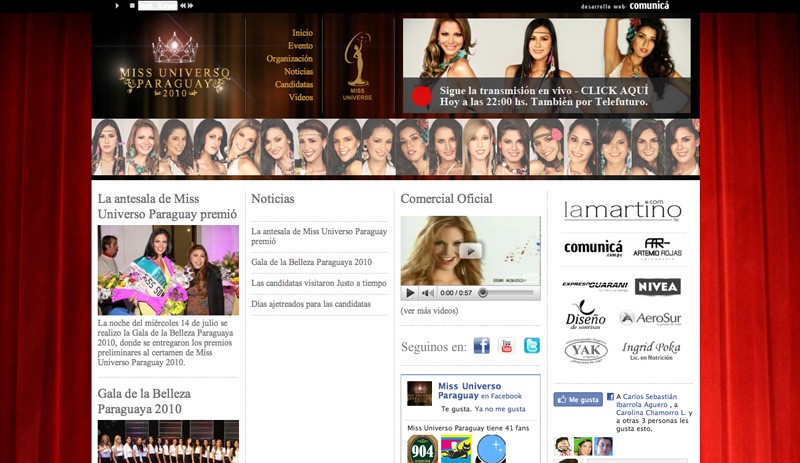Click the blue sphere fan avatar
This screenshot has height=463, width=800.
click(x=491, y=449)
